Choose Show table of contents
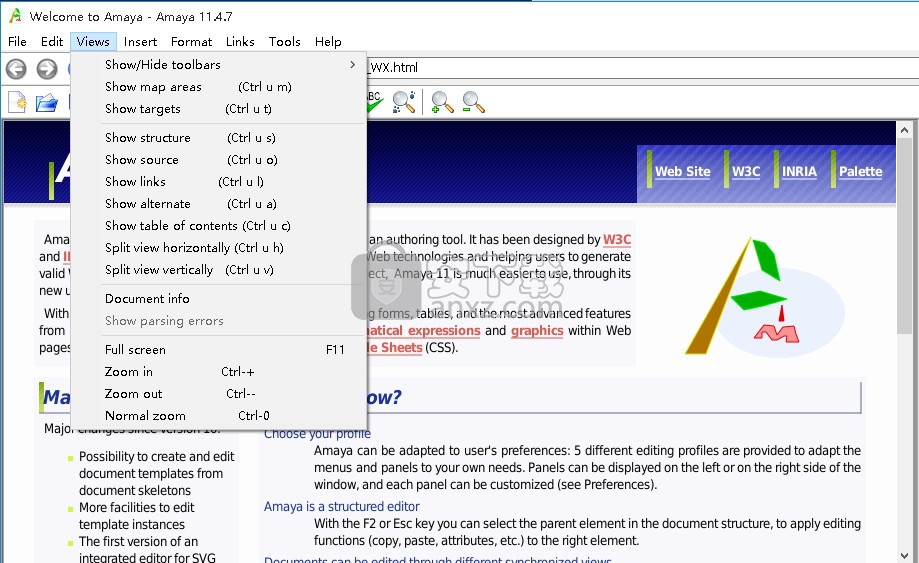919x563 pixels. coord(219,226)
